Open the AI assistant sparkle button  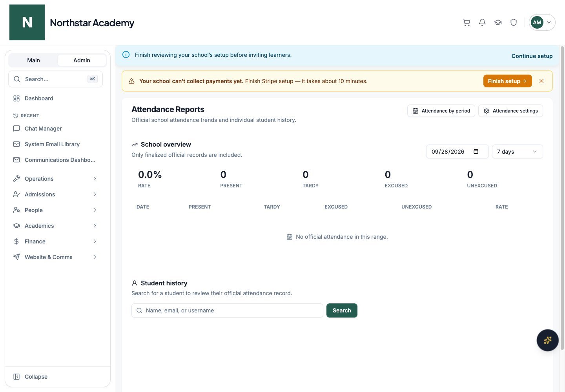tap(548, 340)
